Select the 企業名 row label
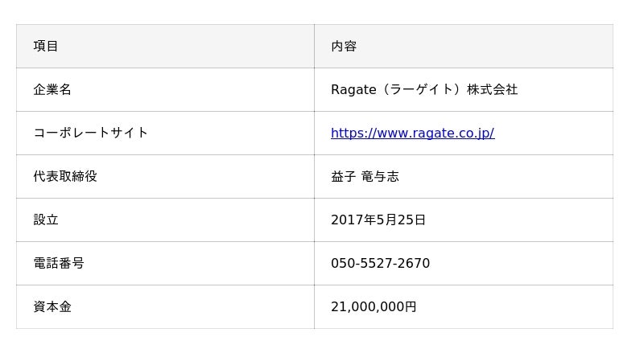The image size is (644, 353). click(52, 90)
